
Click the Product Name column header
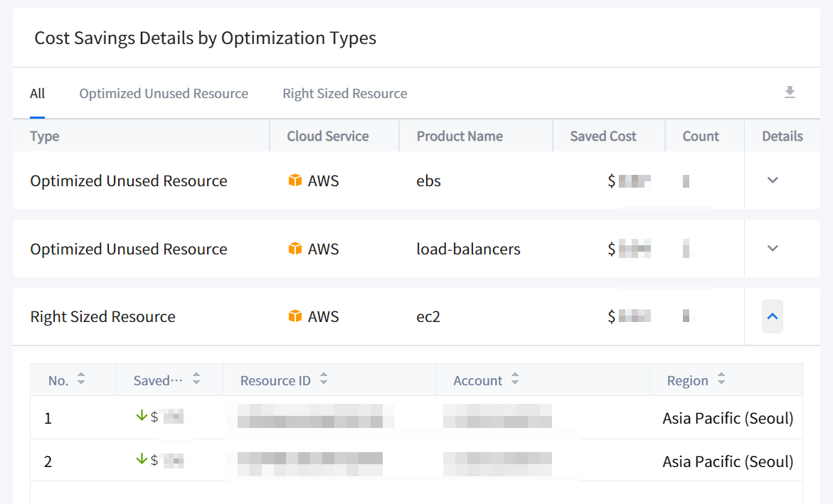tap(460, 136)
